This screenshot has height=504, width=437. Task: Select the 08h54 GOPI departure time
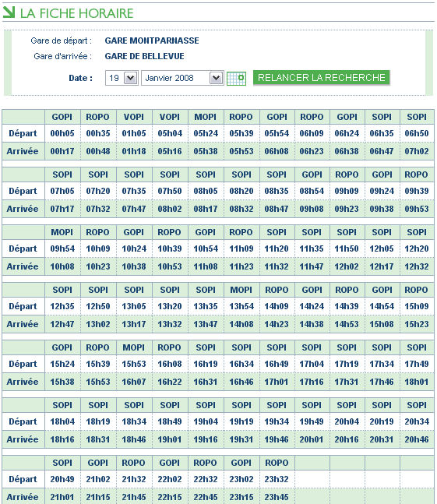tap(312, 191)
